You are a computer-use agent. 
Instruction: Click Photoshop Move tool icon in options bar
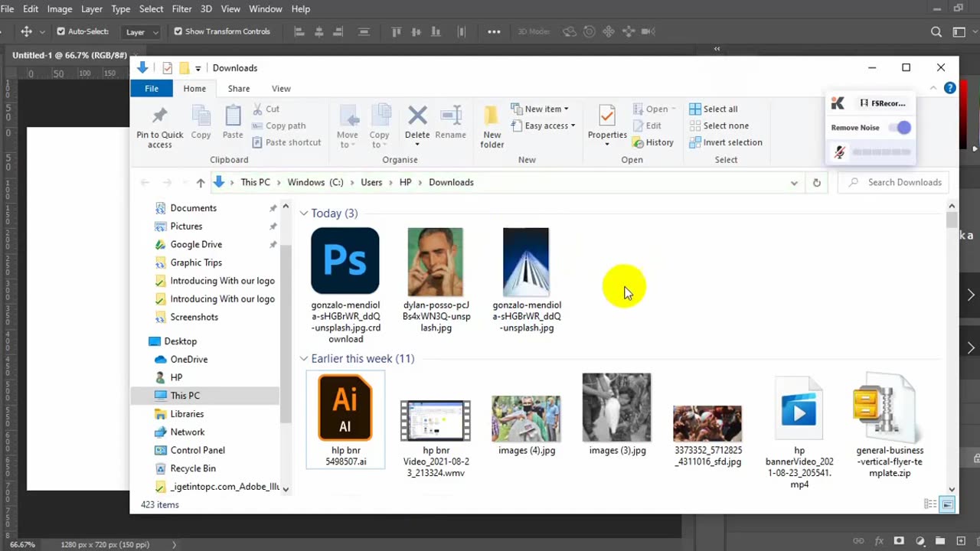point(26,31)
